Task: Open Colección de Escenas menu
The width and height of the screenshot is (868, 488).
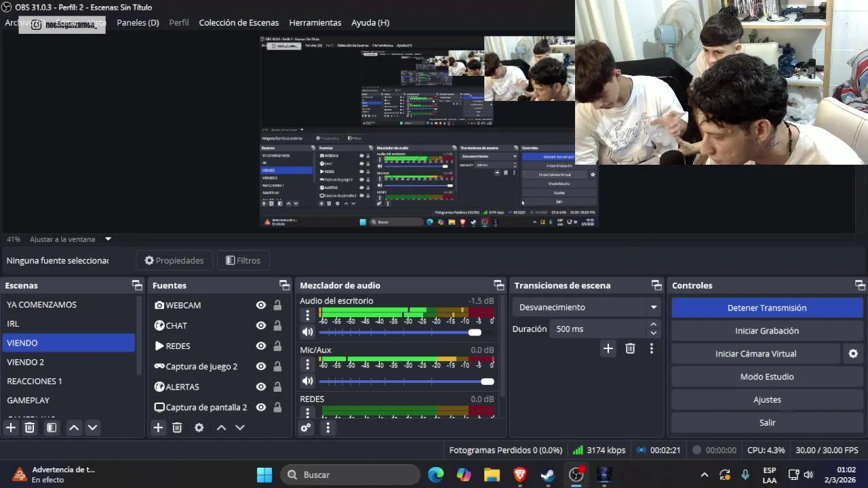Action: [239, 22]
